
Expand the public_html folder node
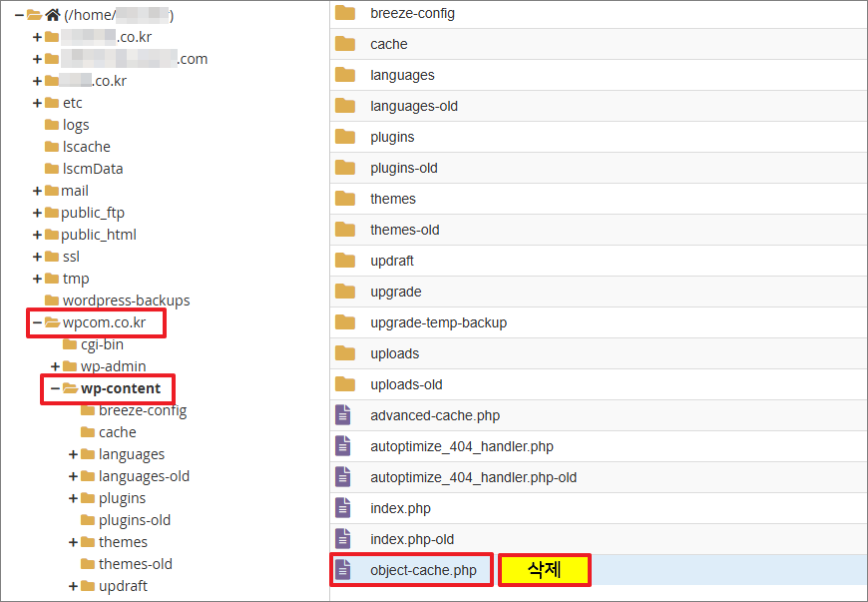(37, 235)
